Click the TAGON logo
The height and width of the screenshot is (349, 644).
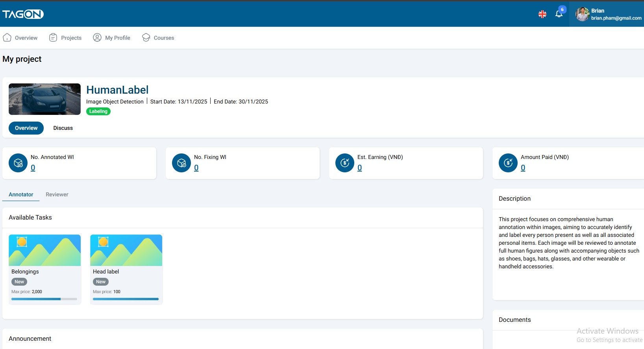(x=23, y=14)
